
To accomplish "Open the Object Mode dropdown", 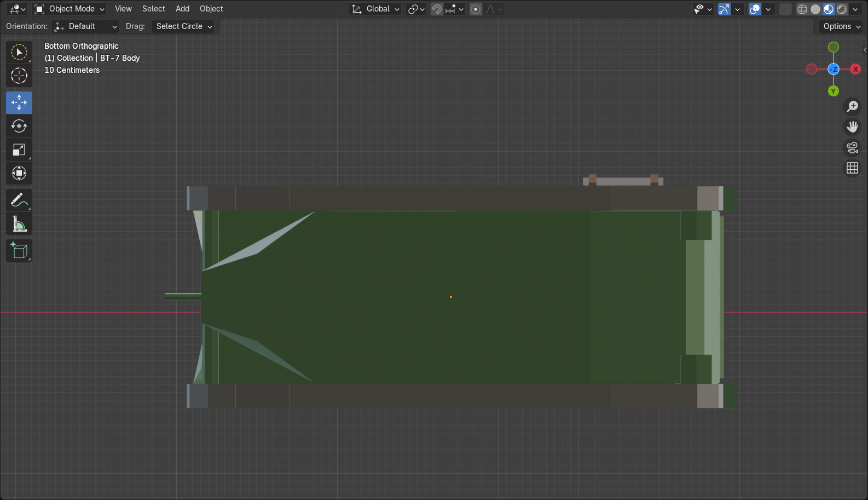I will (x=69, y=9).
